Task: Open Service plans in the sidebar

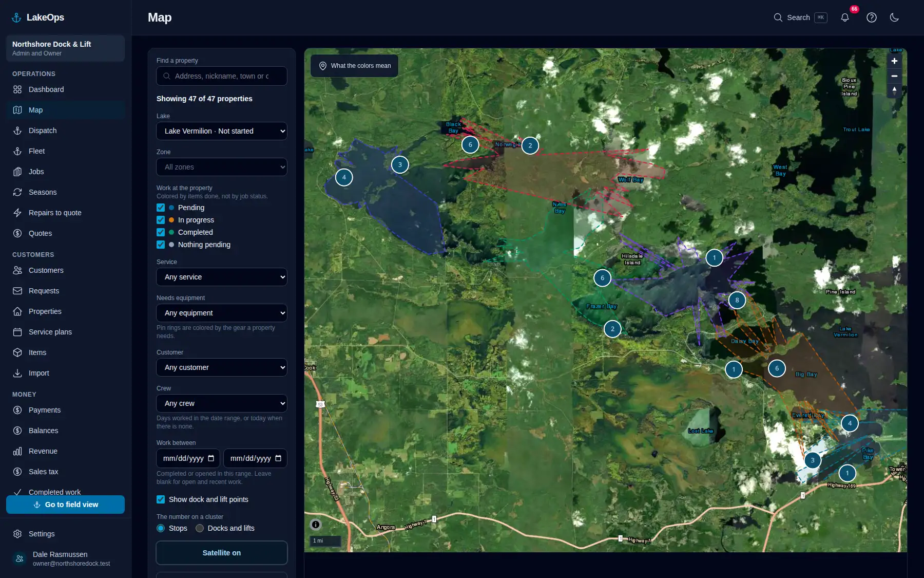Action: pos(65,332)
